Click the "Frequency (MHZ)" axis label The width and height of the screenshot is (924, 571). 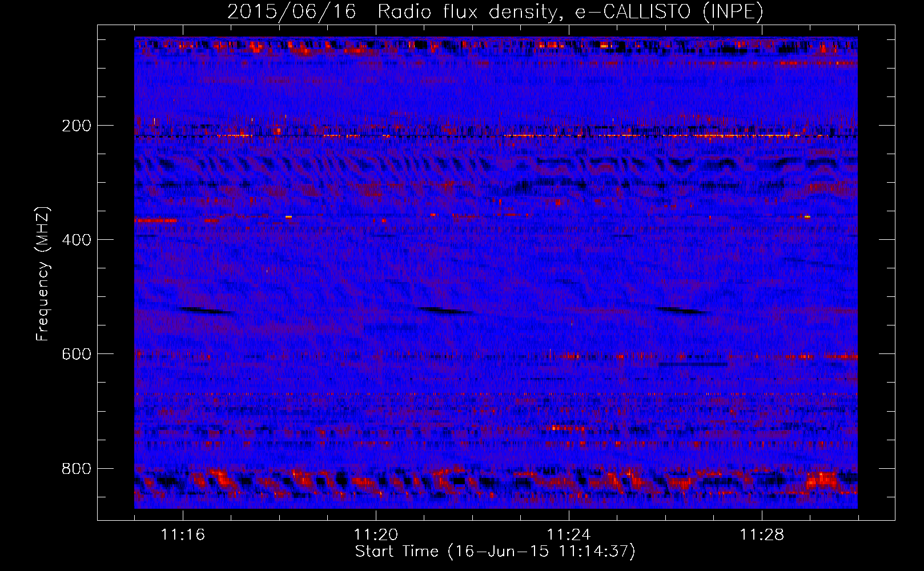tap(43, 274)
